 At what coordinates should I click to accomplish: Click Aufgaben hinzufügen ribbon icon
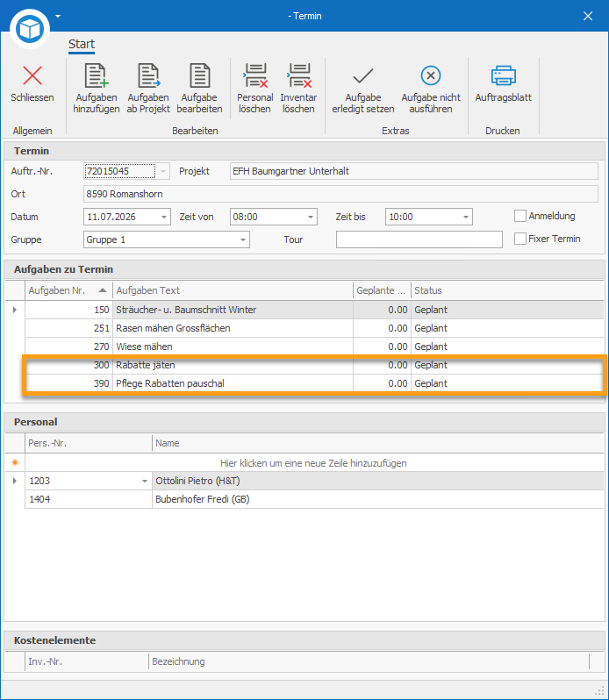coord(96,75)
